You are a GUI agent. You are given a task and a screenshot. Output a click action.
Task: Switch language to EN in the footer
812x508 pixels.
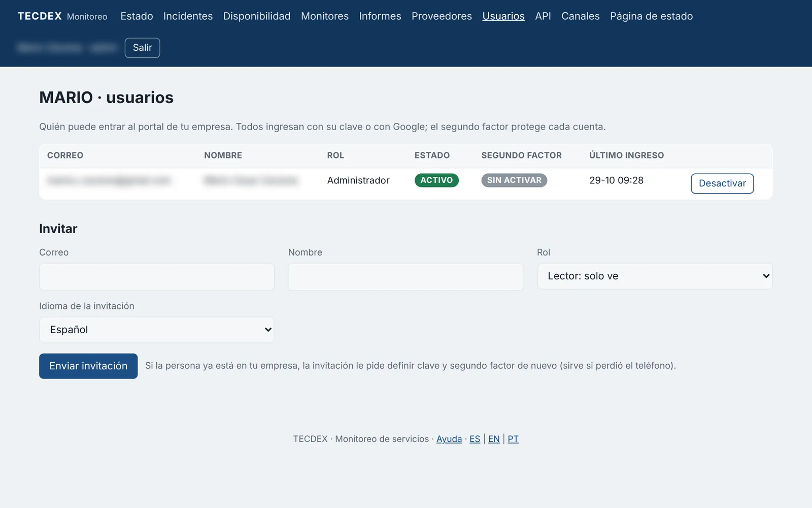point(494,439)
